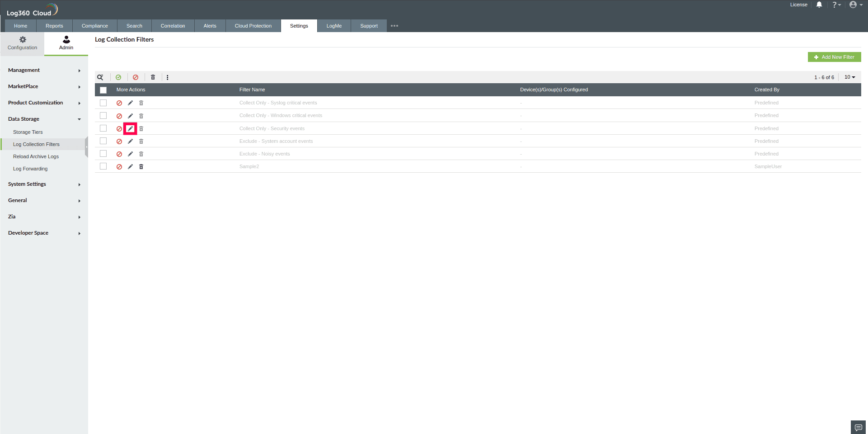The height and width of the screenshot is (434, 868).
Task: Disable the Exclude - Noisy events filter
Action: [x=119, y=154]
